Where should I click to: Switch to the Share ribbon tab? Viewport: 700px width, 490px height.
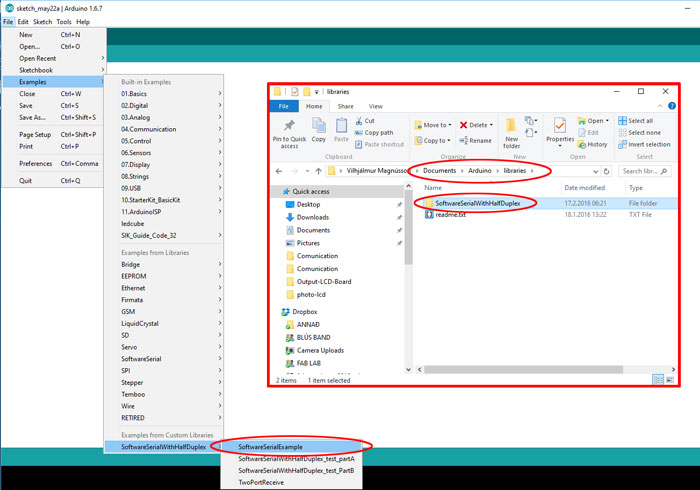click(x=346, y=106)
